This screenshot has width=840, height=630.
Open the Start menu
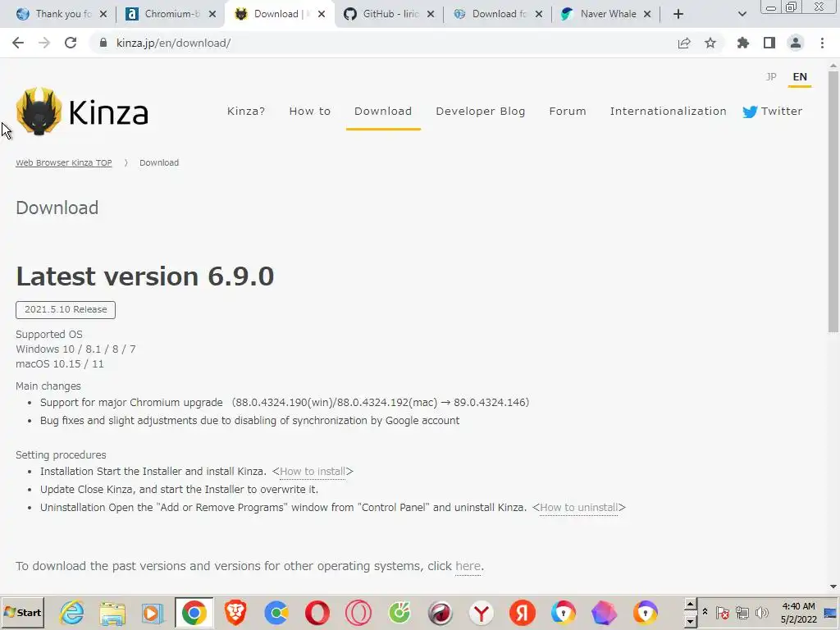pyautogui.click(x=22, y=612)
